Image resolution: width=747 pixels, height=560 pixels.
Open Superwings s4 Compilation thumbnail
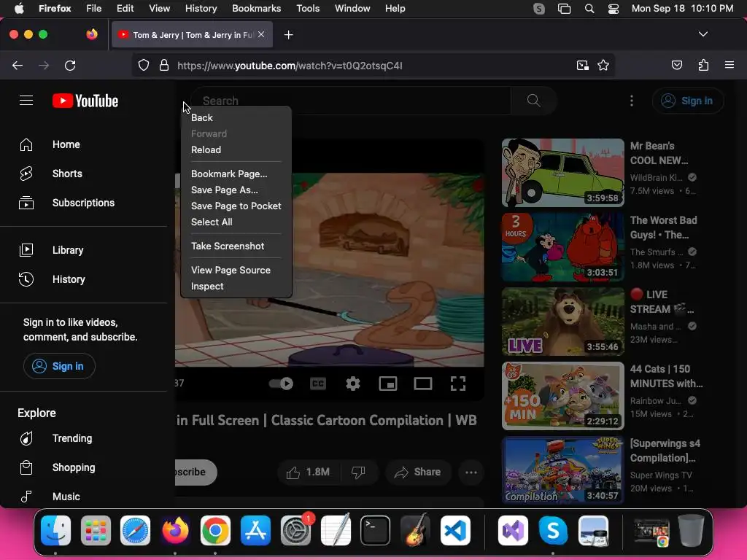pyautogui.click(x=562, y=470)
